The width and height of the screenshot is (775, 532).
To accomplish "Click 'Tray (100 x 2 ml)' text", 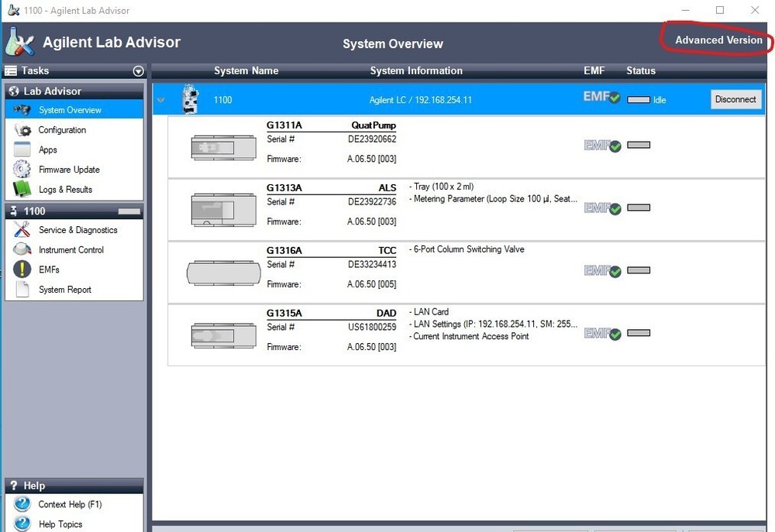I will pyautogui.click(x=443, y=187).
